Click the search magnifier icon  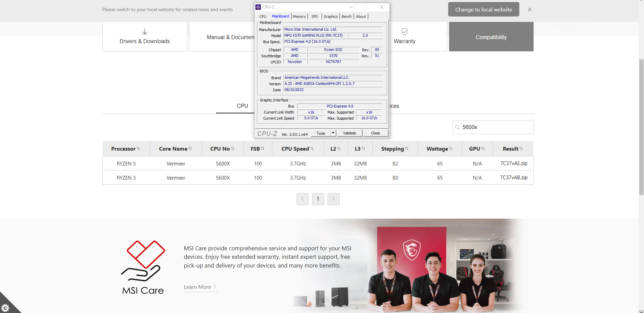(x=457, y=127)
